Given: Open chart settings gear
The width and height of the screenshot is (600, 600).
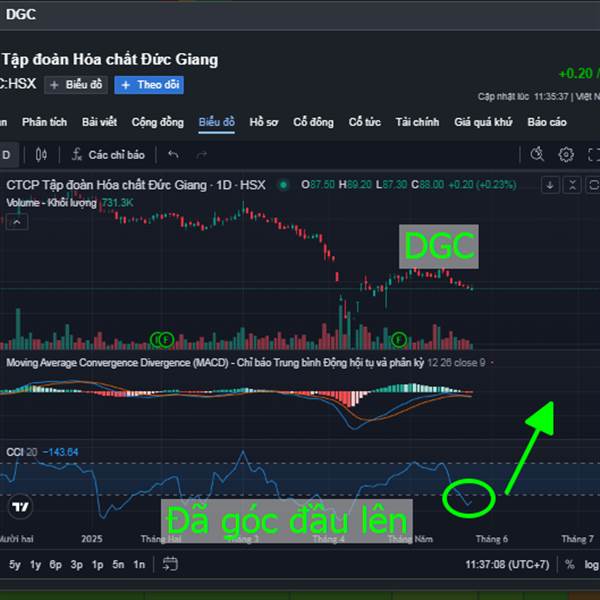Looking at the screenshot, I should click(566, 155).
